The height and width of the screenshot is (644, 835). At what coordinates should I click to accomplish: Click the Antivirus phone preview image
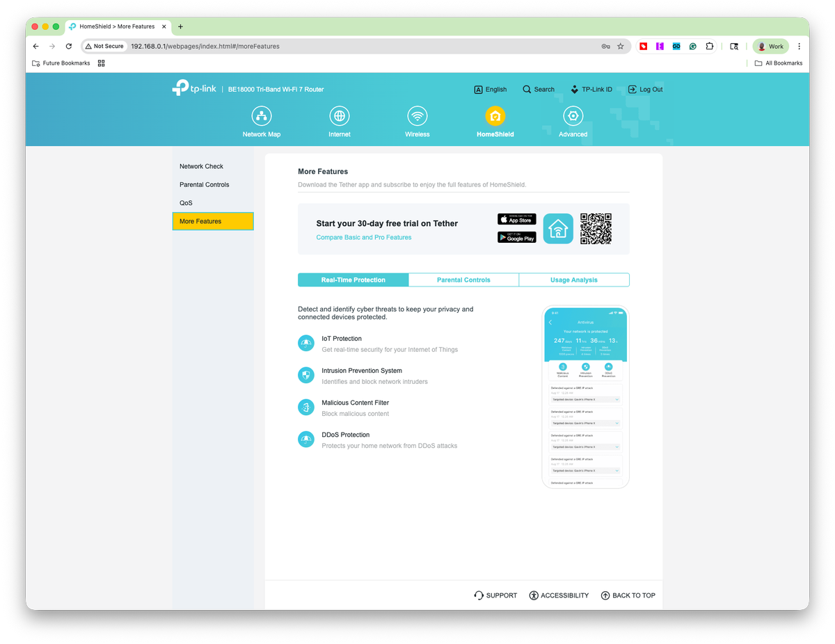coord(585,397)
